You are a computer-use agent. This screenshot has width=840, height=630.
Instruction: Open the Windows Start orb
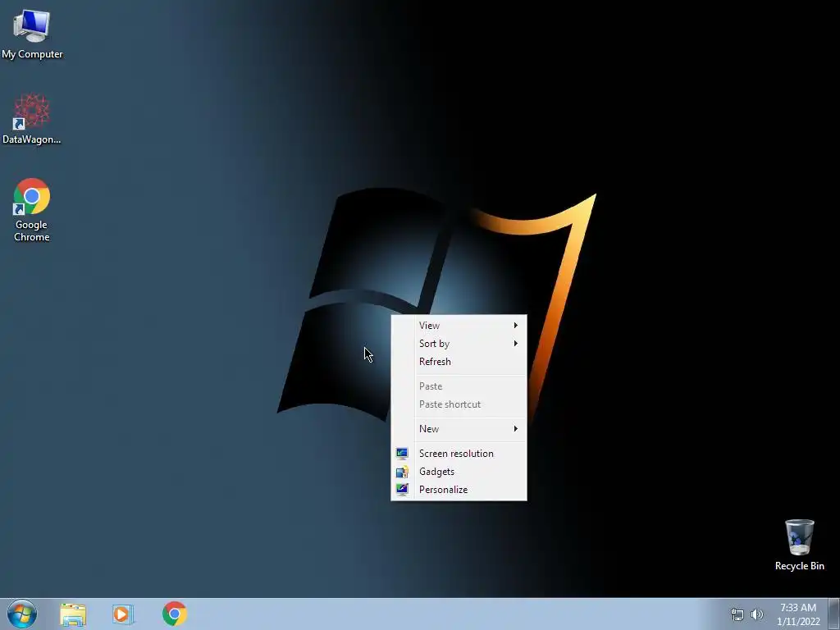pyautogui.click(x=22, y=614)
